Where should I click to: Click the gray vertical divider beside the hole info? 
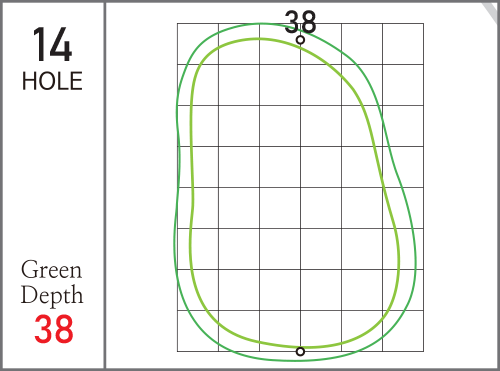pyautogui.click(x=105, y=185)
